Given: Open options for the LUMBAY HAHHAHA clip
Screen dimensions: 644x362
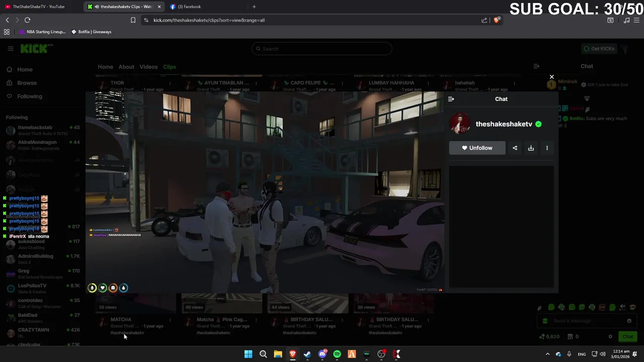Looking at the screenshot, I should tap(428, 83).
